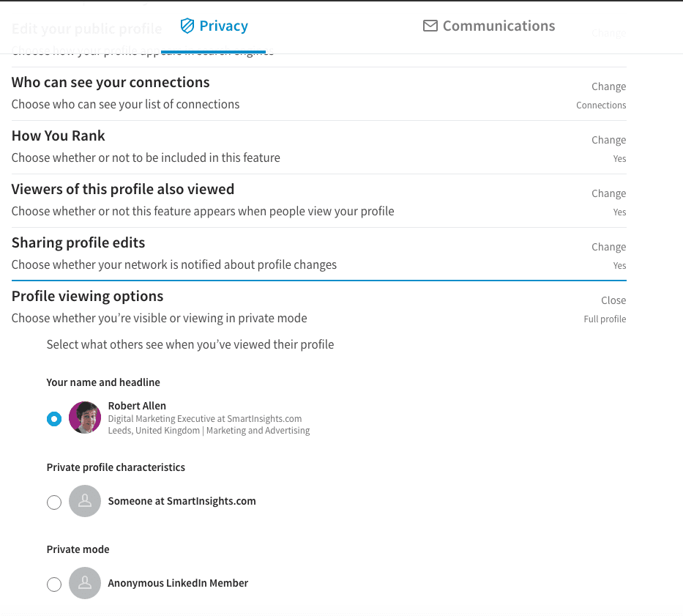The height and width of the screenshot is (616, 683).
Task: Click the Someone at SmartInsights.com avatar icon
Action: pos(85,502)
